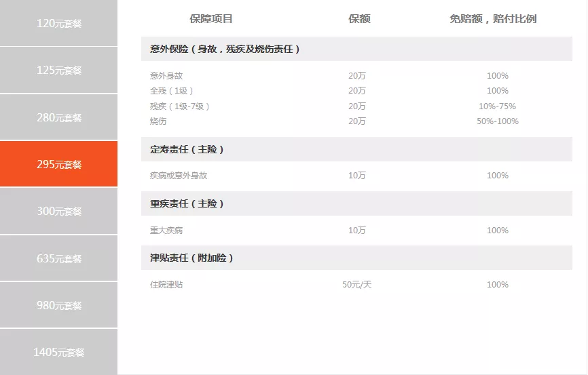The height and width of the screenshot is (375, 588).
Task: Select the 残疾（1级-7级）coverage item
Action: [180, 106]
